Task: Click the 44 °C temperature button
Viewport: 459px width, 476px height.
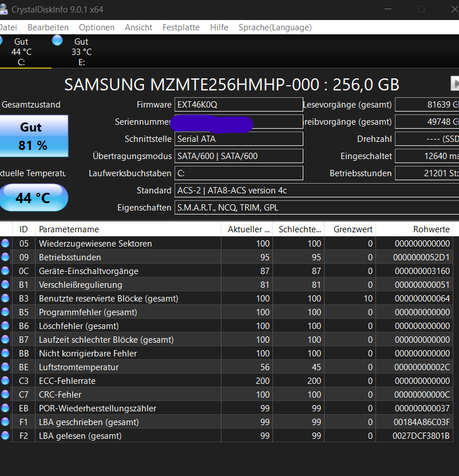Action: point(33,197)
